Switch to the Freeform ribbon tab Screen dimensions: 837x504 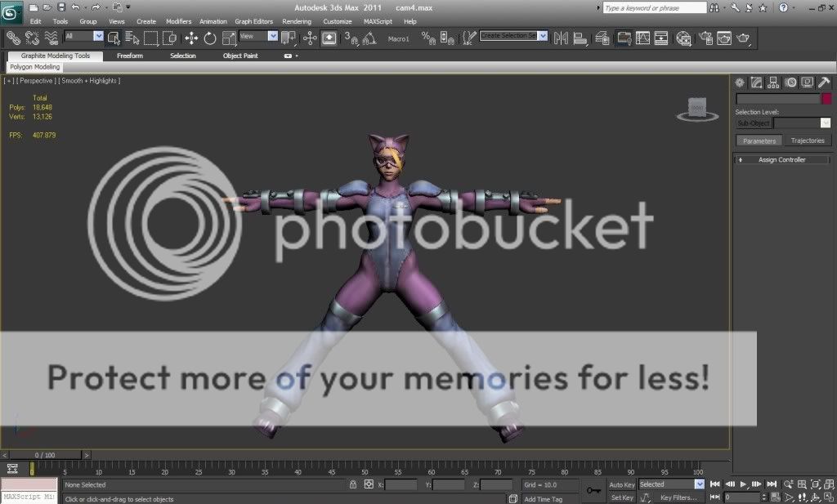click(x=129, y=56)
